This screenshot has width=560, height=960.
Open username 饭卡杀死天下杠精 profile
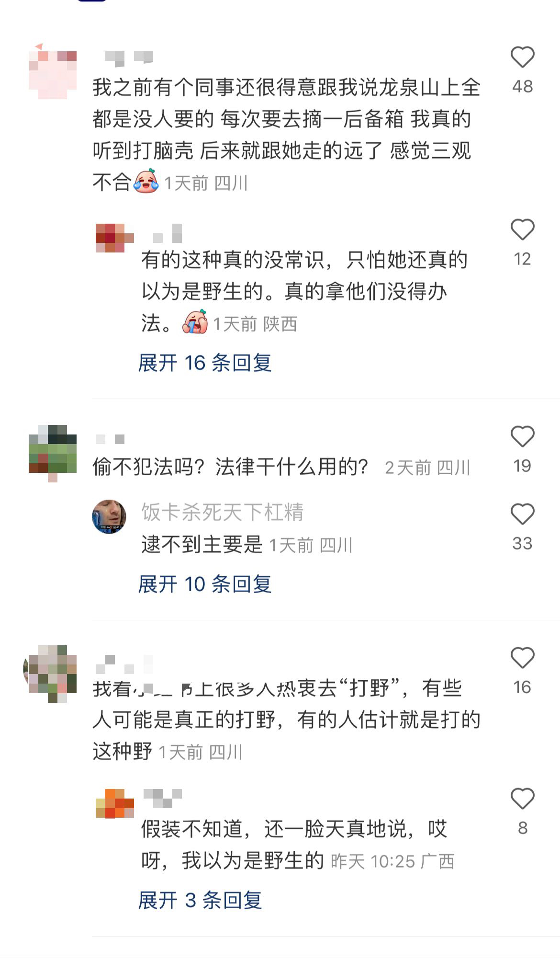tap(223, 512)
